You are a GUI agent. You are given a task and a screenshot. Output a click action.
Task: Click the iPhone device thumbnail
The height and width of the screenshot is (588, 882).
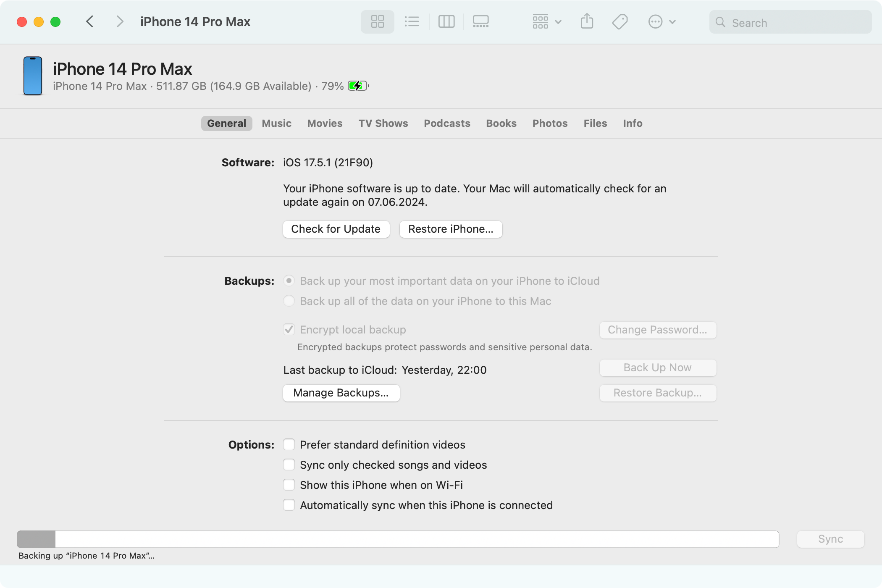pos(32,76)
